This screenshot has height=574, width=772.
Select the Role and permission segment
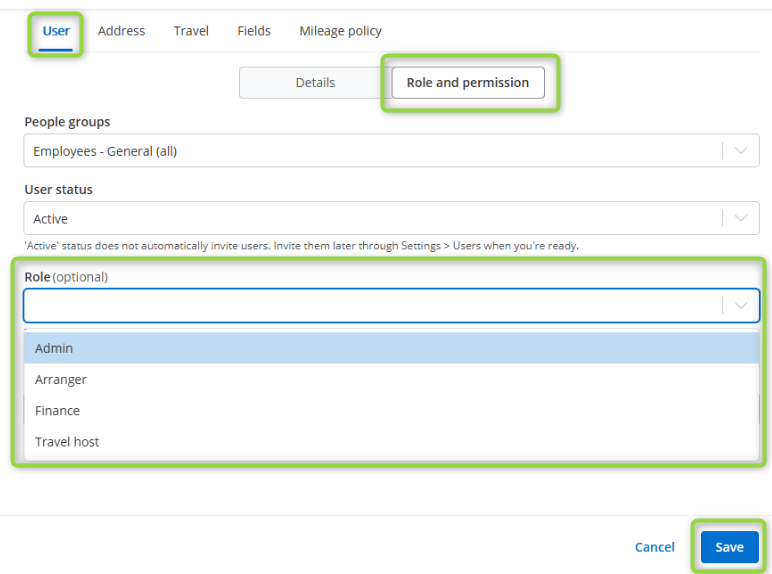[468, 83]
